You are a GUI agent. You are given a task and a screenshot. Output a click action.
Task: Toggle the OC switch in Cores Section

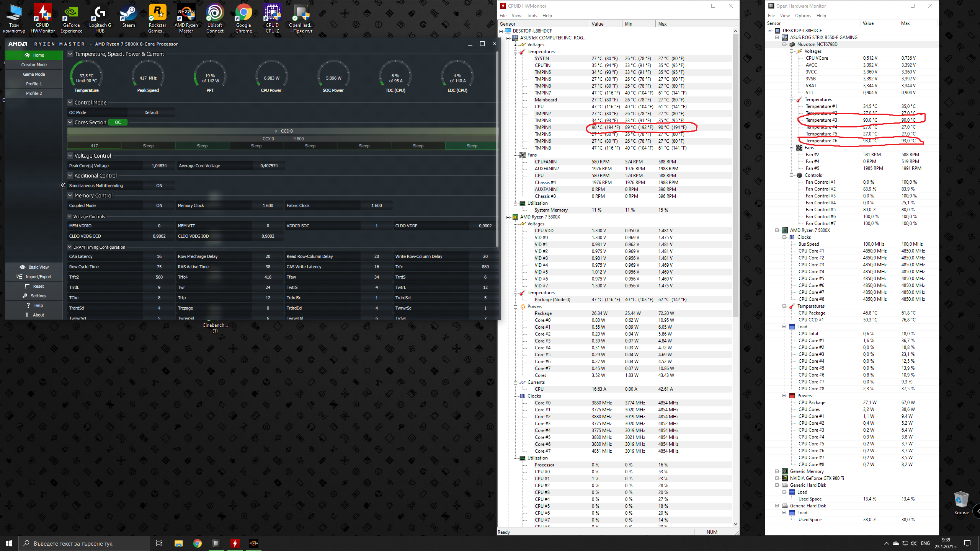[x=118, y=122]
